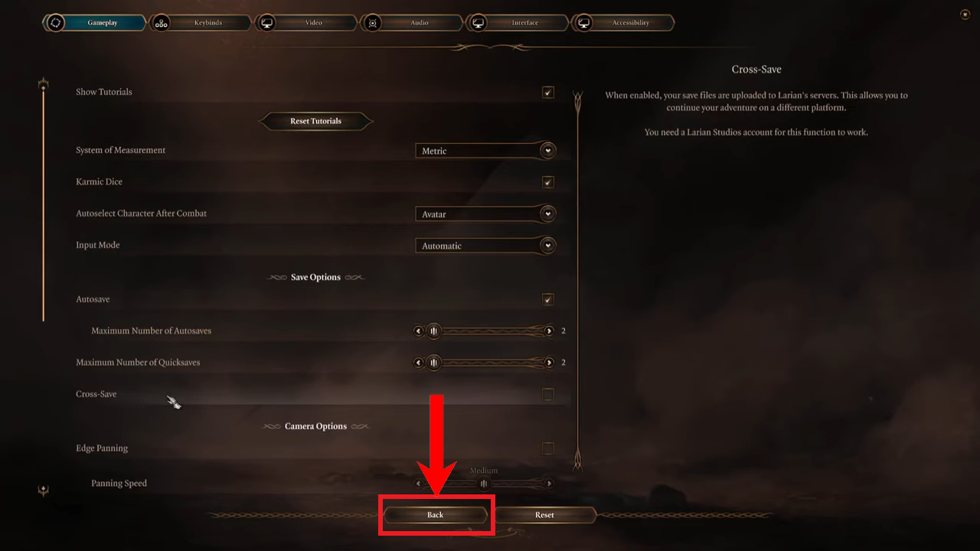Turn on Edge Panning checkbox

[x=548, y=448]
